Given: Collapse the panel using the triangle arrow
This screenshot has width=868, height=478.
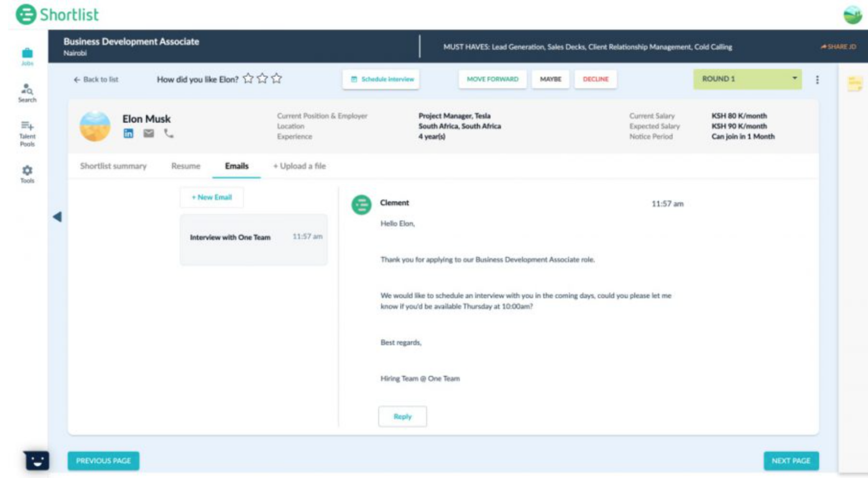Looking at the screenshot, I should 57,216.
